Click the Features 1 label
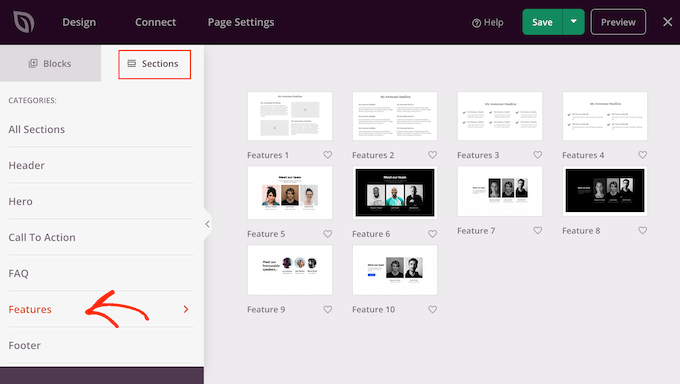Viewport: 680px width, 384px height. 268,155
